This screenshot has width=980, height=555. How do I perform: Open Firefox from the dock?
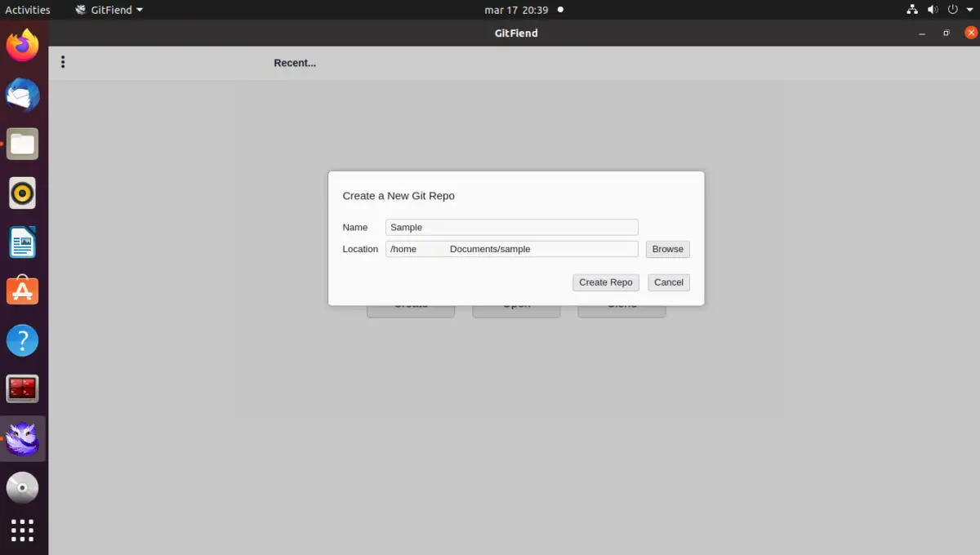point(23,46)
